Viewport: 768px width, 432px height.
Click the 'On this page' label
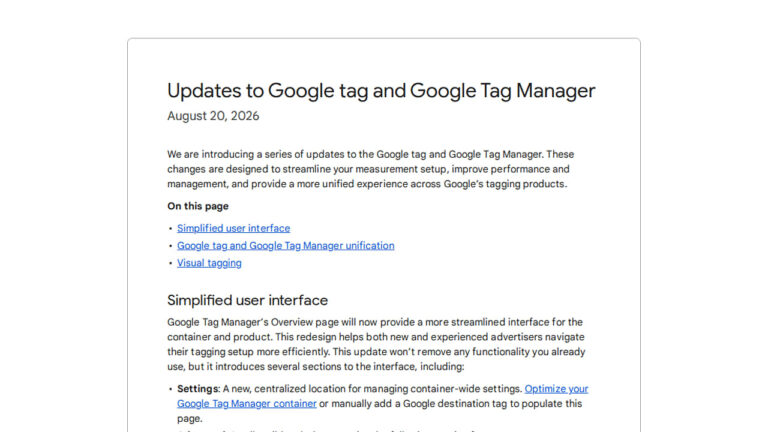[198, 206]
